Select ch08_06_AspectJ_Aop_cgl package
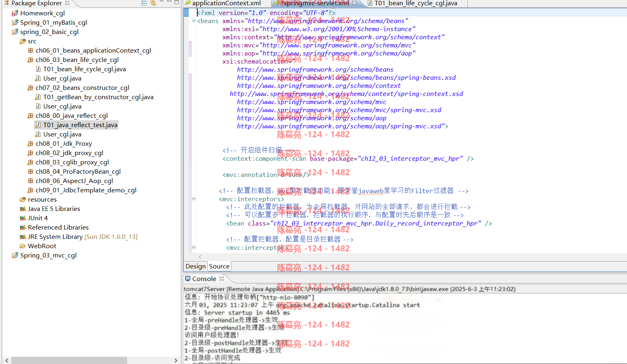 pyautogui.click(x=74, y=181)
